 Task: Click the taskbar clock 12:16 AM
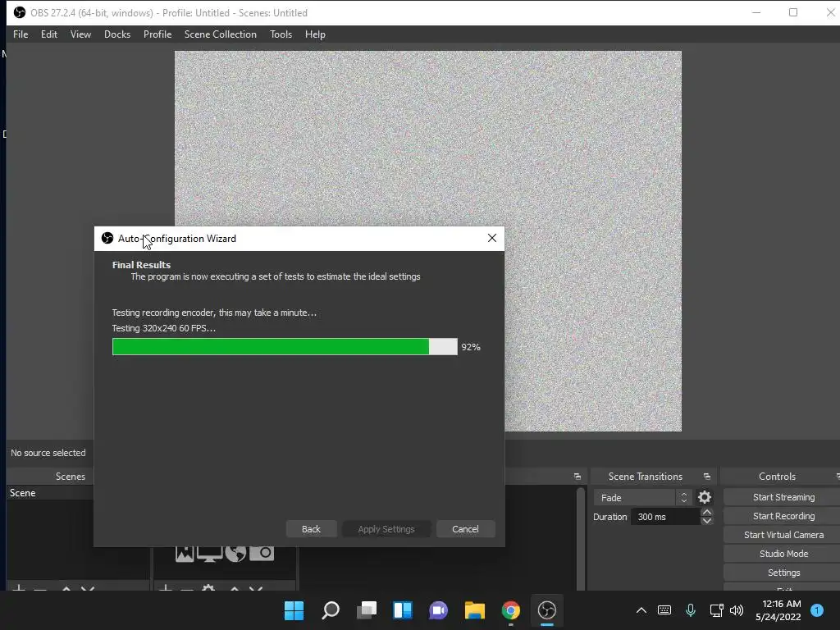point(781,604)
